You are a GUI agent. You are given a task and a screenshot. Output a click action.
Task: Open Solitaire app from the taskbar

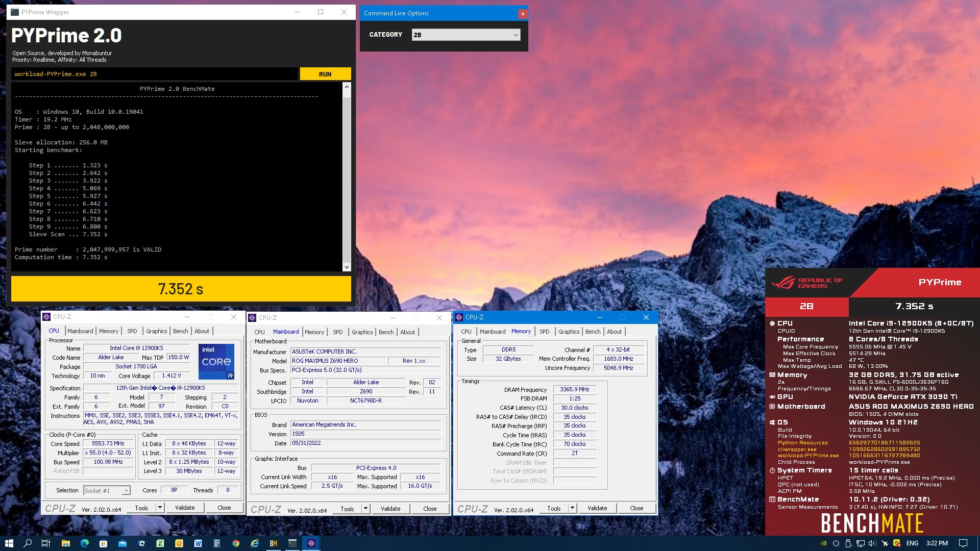coord(141,543)
